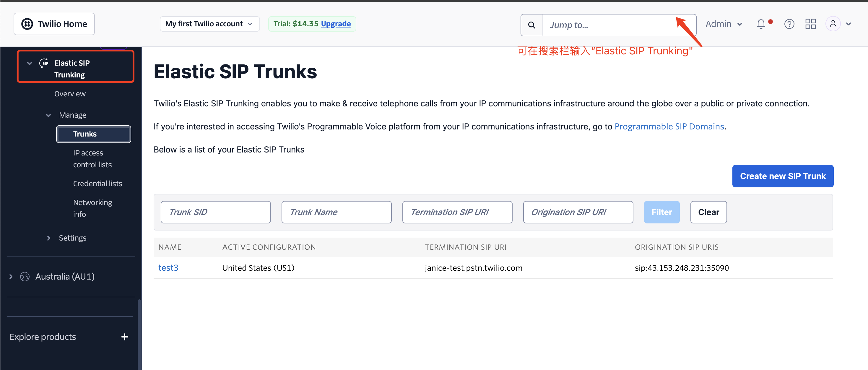Open the help question mark icon
Screen dimensions: 868x370
click(x=789, y=24)
